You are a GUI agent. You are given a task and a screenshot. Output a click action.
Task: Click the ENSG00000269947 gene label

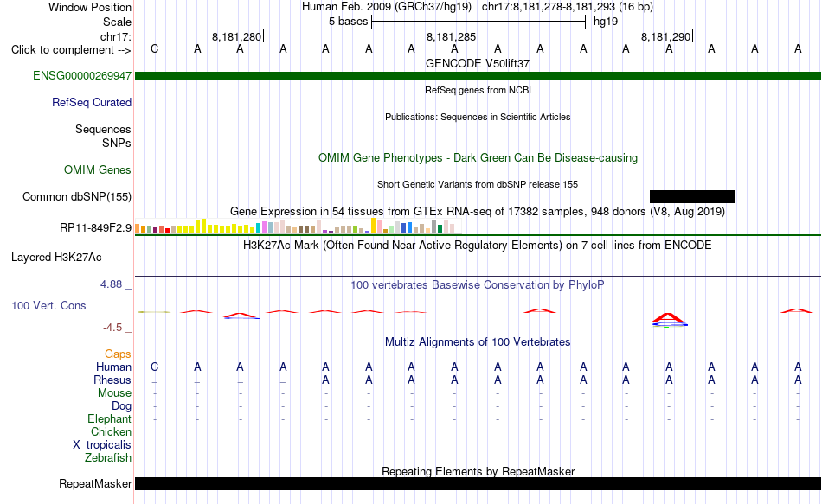pos(82,75)
